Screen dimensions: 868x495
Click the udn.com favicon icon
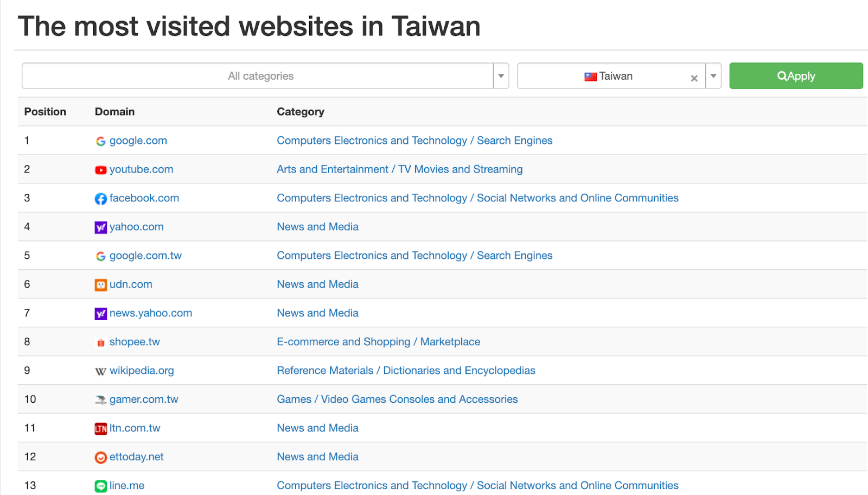tap(101, 285)
